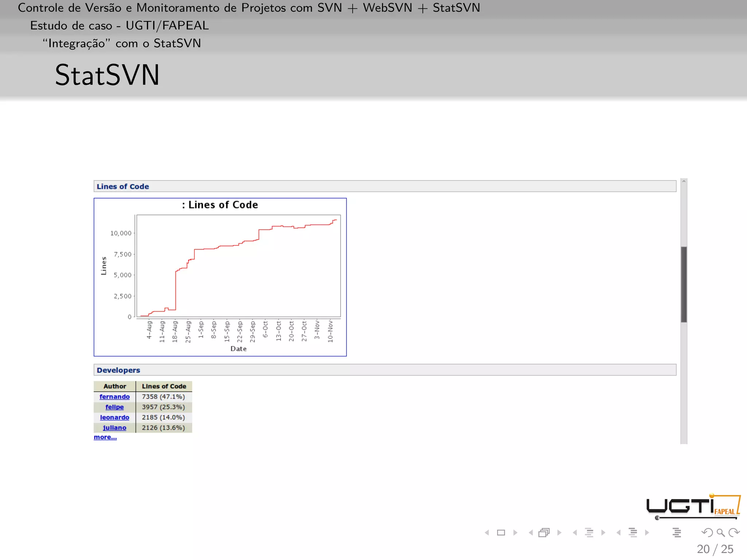Click the 20 / 25 page counter
This screenshot has width=747, height=560.
click(x=715, y=549)
